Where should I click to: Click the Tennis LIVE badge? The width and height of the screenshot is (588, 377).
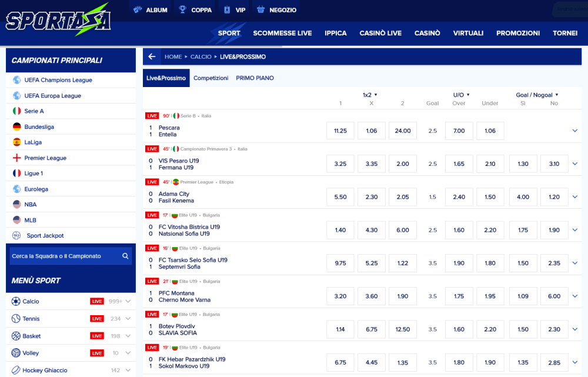tap(97, 319)
